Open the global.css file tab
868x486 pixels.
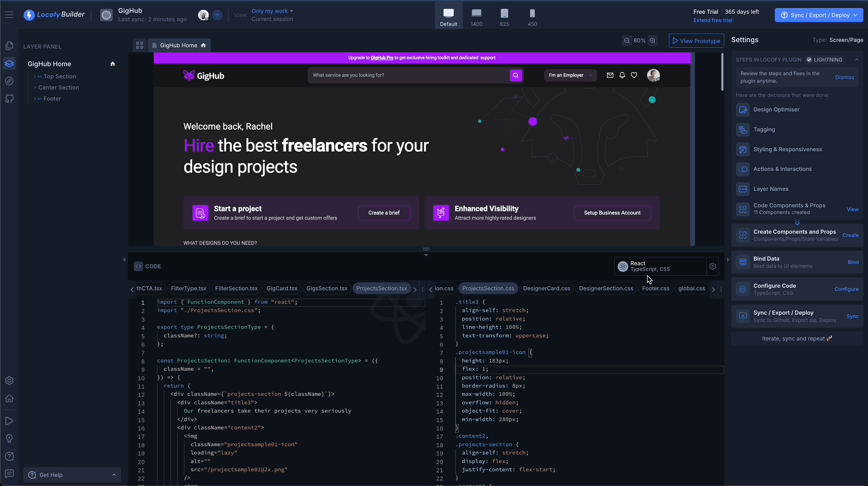pyautogui.click(x=692, y=288)
